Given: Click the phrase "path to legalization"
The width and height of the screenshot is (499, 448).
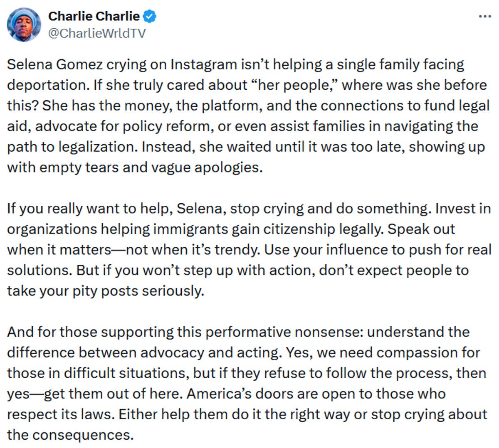Looking at the screenshot, I should coord(70,147).
